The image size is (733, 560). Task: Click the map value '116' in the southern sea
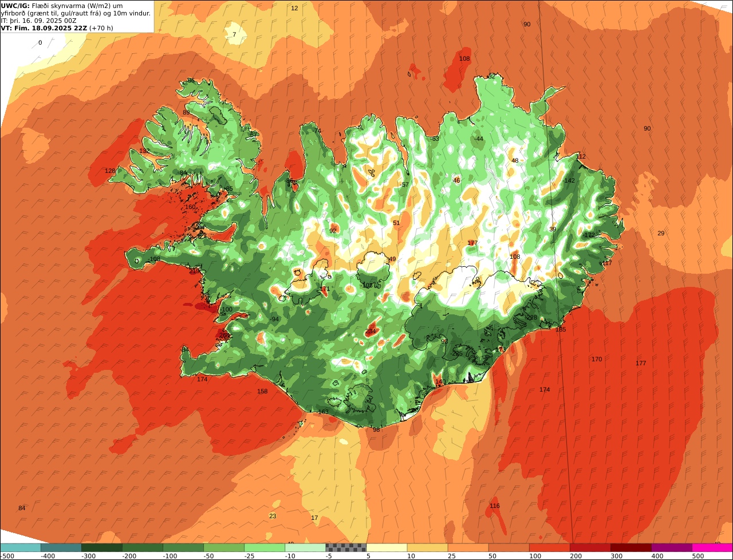coord(495,506)
